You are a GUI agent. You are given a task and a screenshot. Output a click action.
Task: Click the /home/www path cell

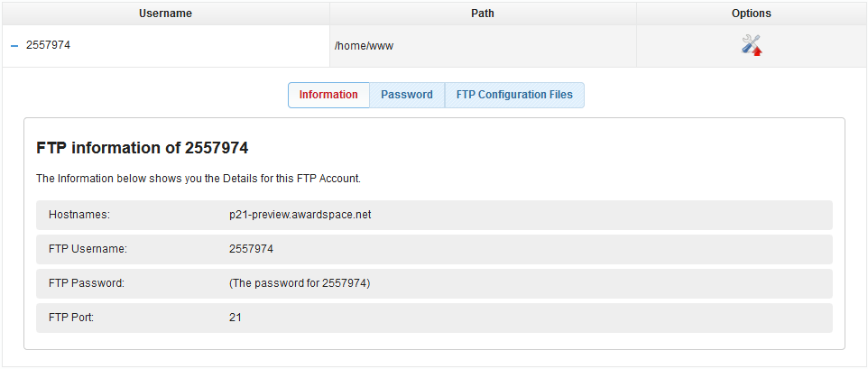364,45
